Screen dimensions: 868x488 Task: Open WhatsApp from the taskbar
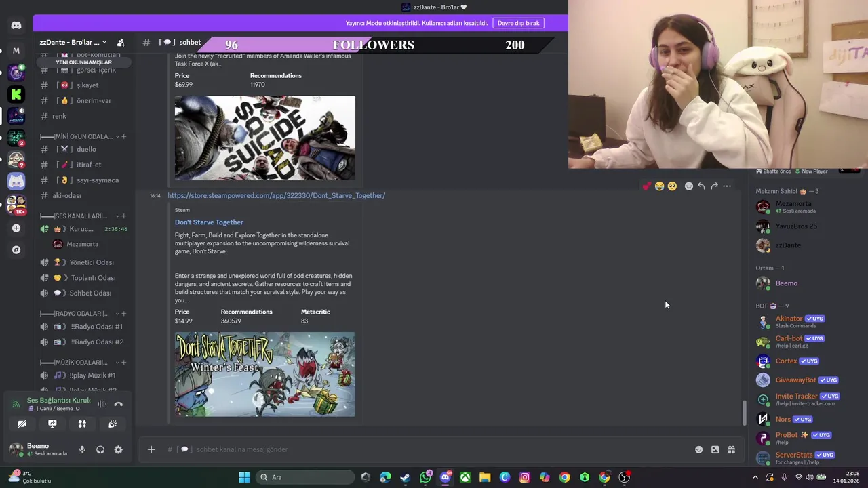[x=425, y=477]
